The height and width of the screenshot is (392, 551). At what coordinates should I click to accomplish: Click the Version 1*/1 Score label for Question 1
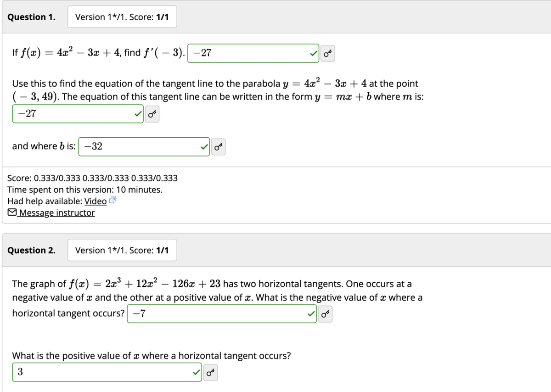[122, 17]
